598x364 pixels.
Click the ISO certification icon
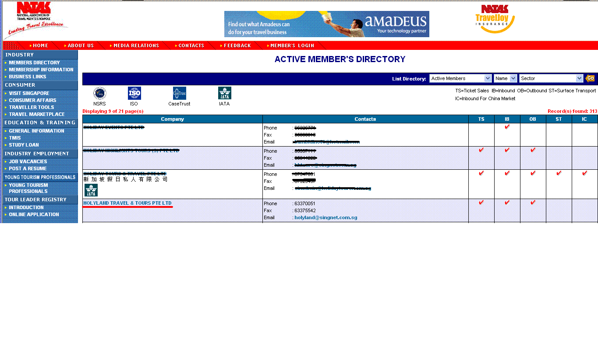click(x=134, y=93)
